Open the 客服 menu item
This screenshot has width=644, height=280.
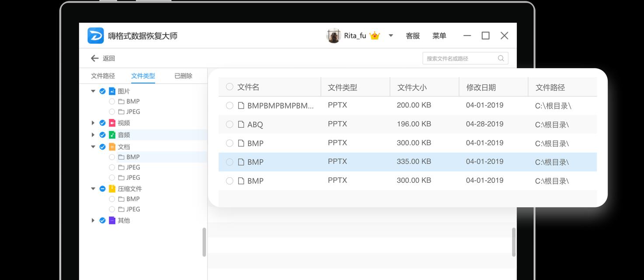click(x=413, y=36)
